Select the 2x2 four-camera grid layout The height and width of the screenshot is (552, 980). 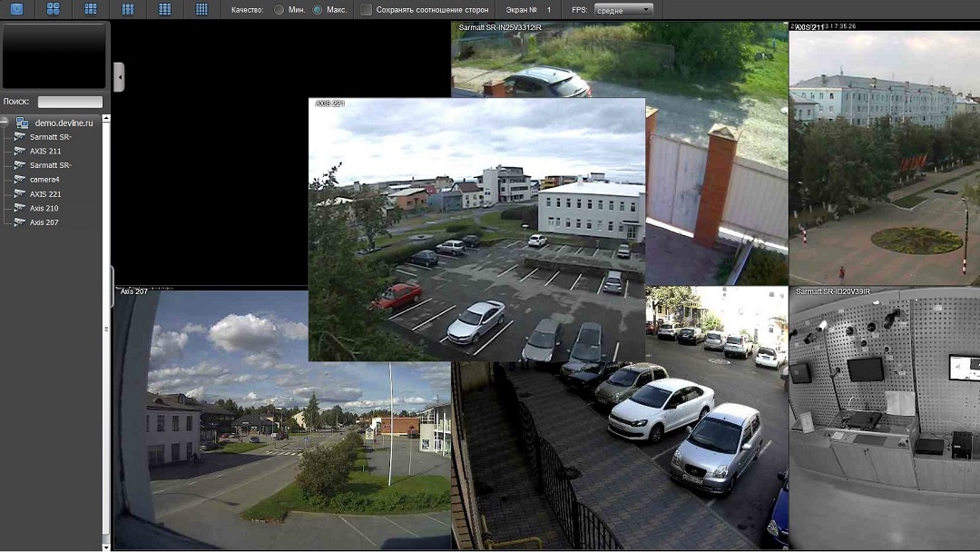point(54,9)
